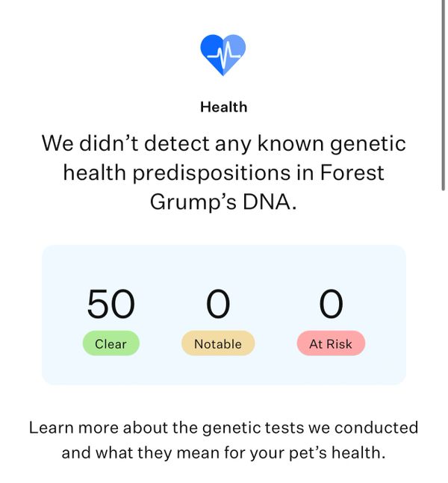Click the pulse line inside the heart icon
This screenshot has height=483, width=448.
click(224, 54)
